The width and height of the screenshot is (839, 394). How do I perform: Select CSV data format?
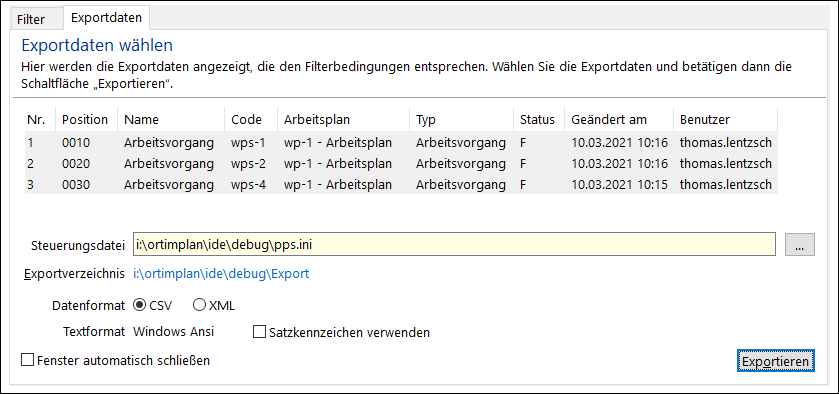(x=152, y=306)
